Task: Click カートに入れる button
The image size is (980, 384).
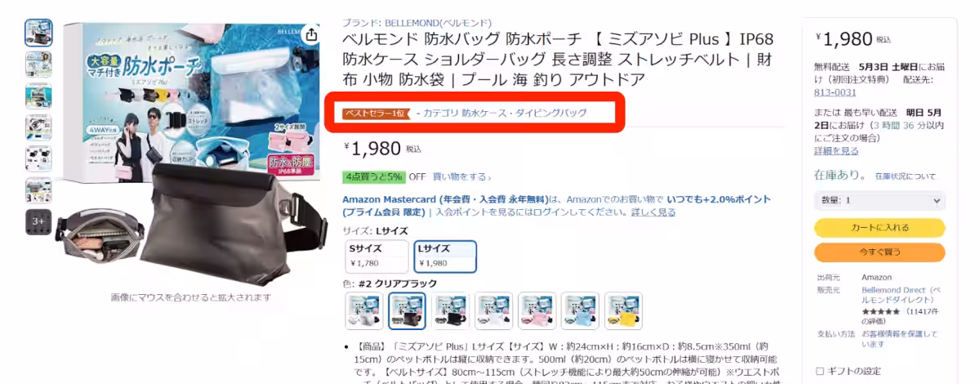Action: pyautogui.click(x=880, y=227)
